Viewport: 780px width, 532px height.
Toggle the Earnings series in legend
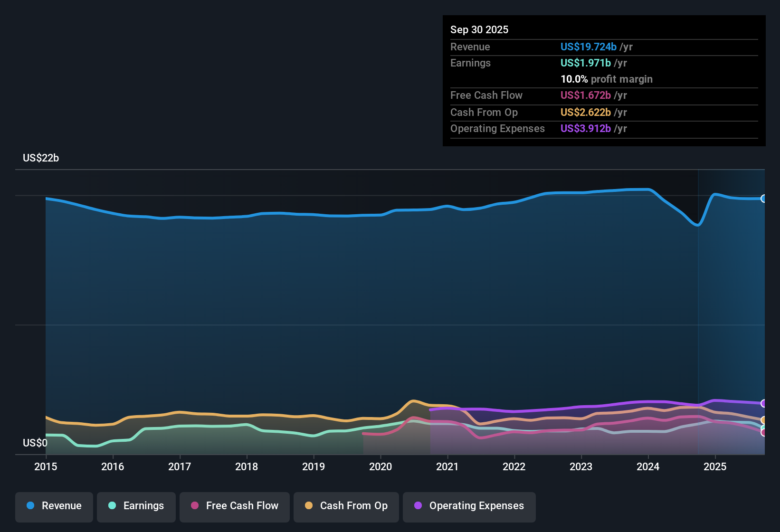136,506
